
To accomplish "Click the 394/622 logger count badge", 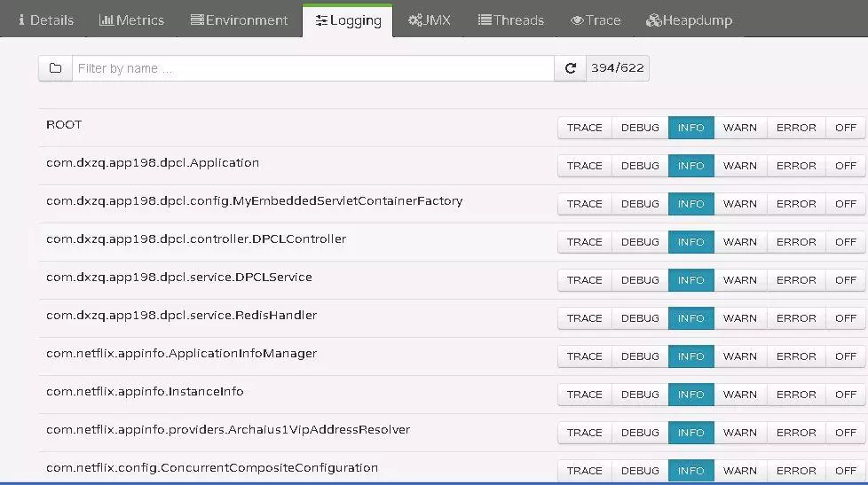I will pyautogui.click(x=617, y=68).
